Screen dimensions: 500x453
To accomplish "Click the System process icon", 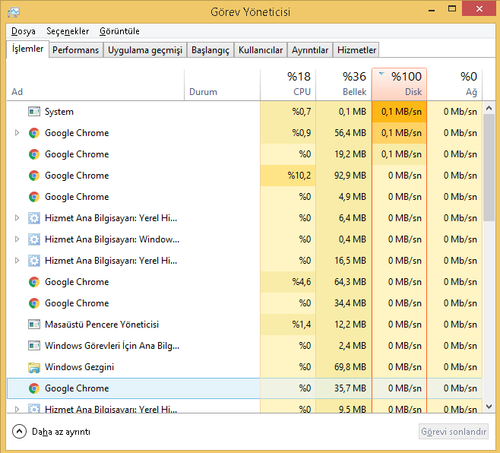I will (x=34, y=112).
